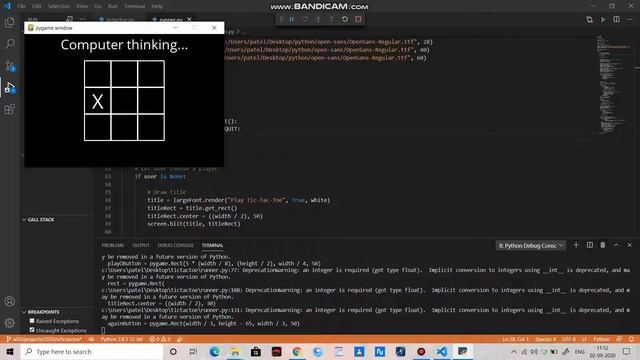Viewport: 640px width, 360px height.
Task: Open the Source Control view
Action: (x=9, y=66)
